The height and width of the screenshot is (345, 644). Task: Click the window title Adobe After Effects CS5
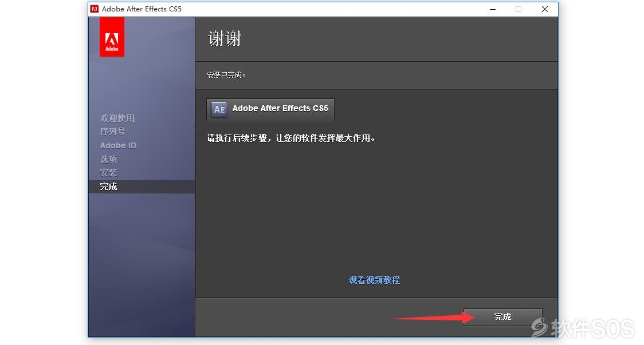(142, 9)
